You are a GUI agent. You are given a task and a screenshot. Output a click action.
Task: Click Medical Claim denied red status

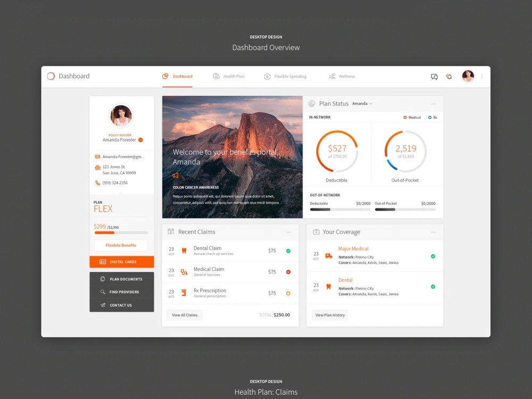tap(288, 272)
